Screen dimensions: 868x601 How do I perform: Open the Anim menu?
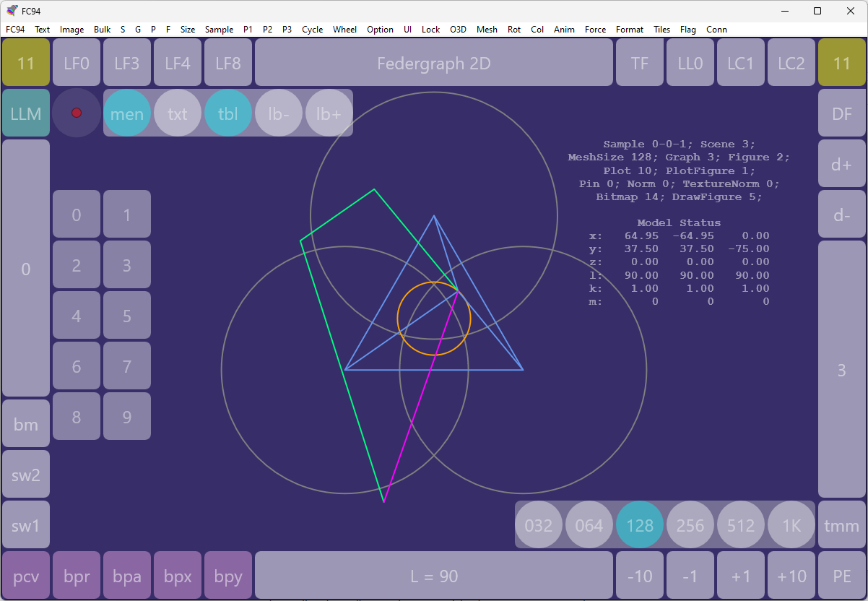(564, 30)
